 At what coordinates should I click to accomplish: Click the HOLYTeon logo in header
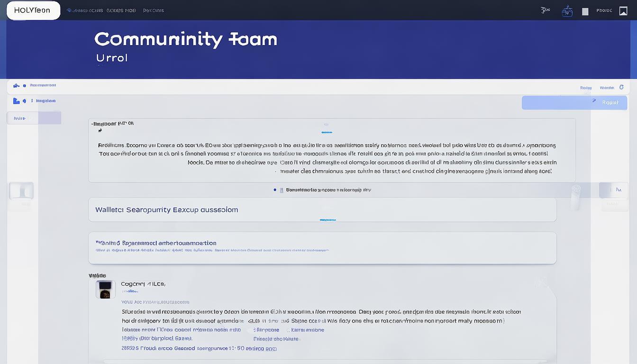click(x=33, y=10)
